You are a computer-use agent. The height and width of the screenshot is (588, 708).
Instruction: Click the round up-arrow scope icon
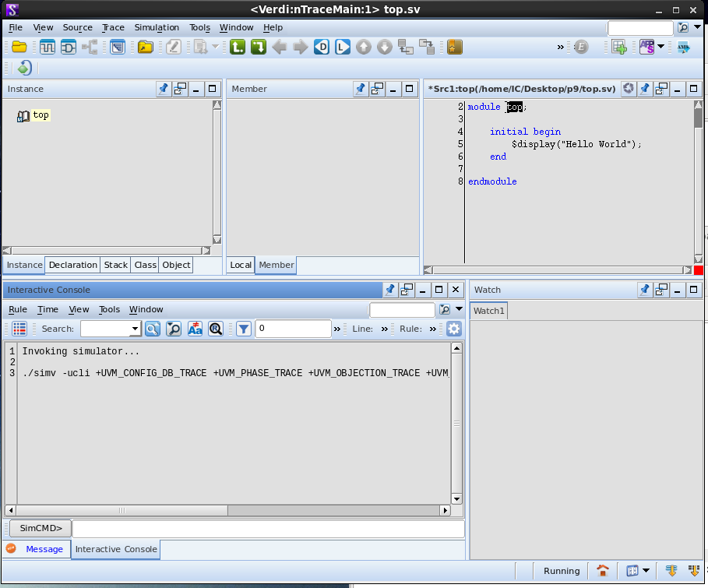click(x=364, y=47)
